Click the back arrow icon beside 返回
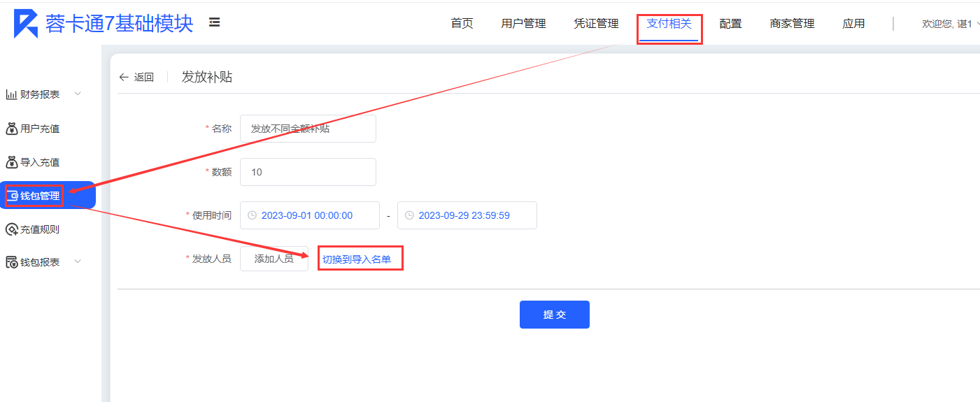Viewport: 980px width, 402px height. pyautogui.click(x=124, y=78)
